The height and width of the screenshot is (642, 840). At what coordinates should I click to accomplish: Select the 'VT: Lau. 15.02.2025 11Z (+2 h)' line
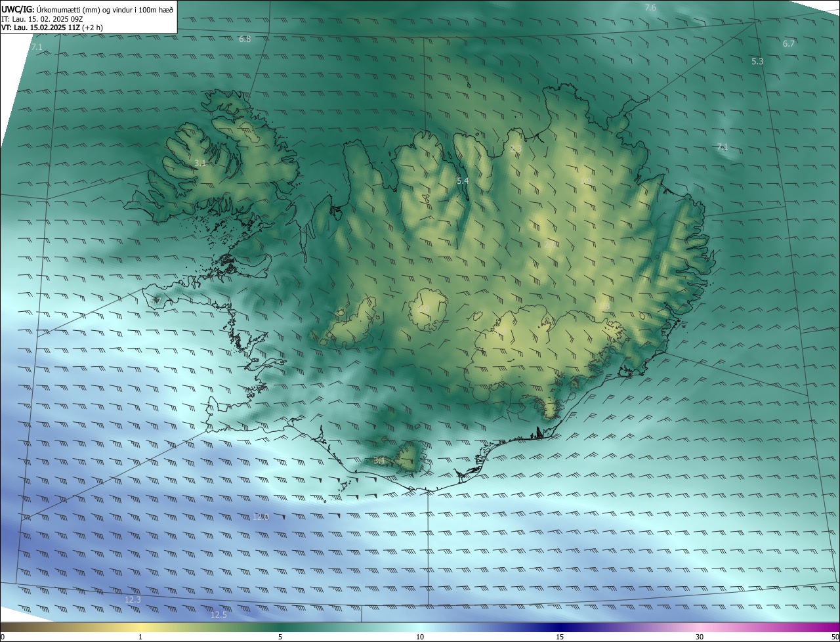(52, 28)
